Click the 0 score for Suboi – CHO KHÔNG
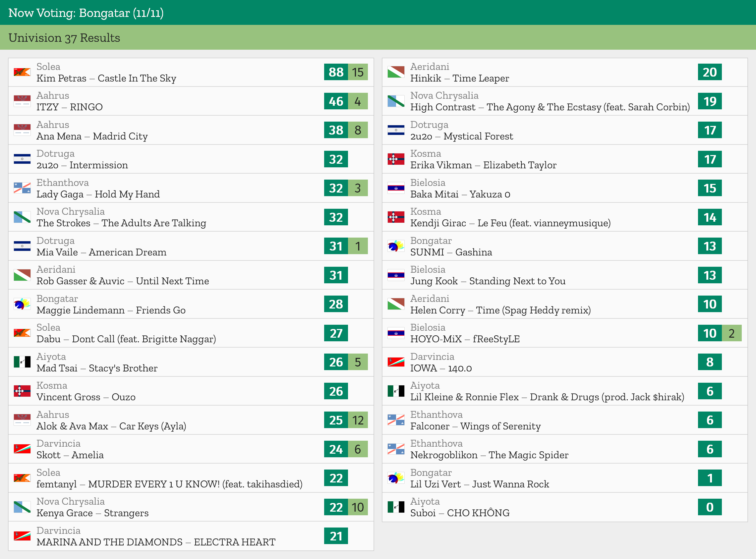756x559 pixels. coord(710,507)
